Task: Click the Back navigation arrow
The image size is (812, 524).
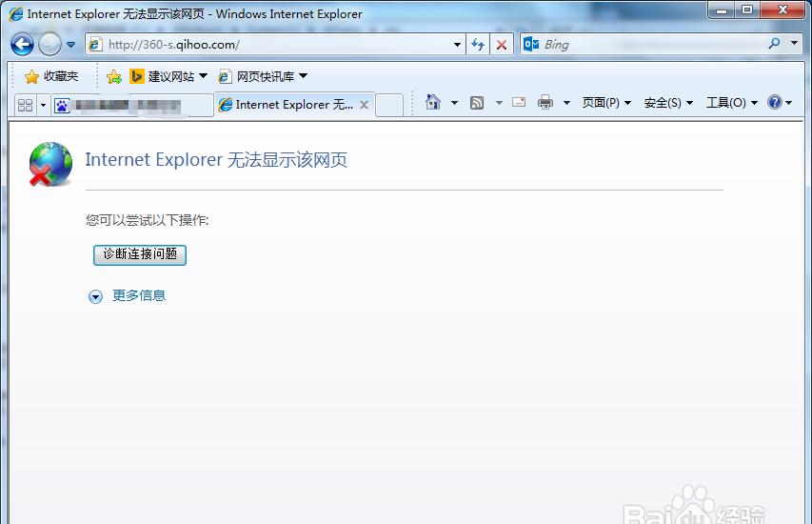Action: (x=22, y=45)
